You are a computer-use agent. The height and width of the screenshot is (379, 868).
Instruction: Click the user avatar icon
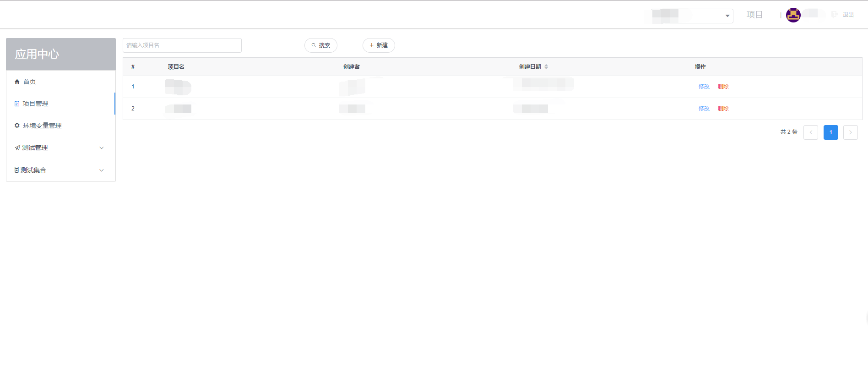click(x=793, y=15)
